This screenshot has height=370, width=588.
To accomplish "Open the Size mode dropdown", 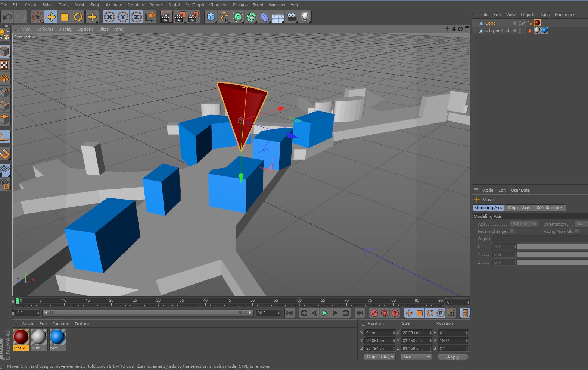I will tap(416, 357).
